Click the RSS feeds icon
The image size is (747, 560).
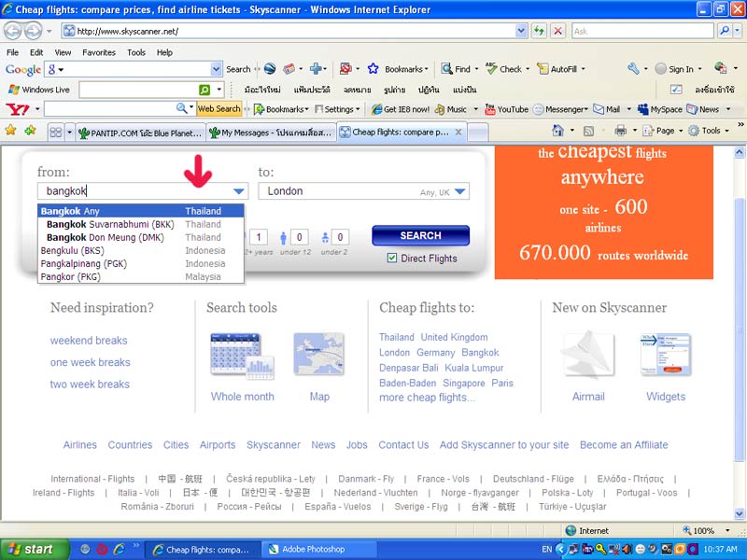click(x=588, y=131)
